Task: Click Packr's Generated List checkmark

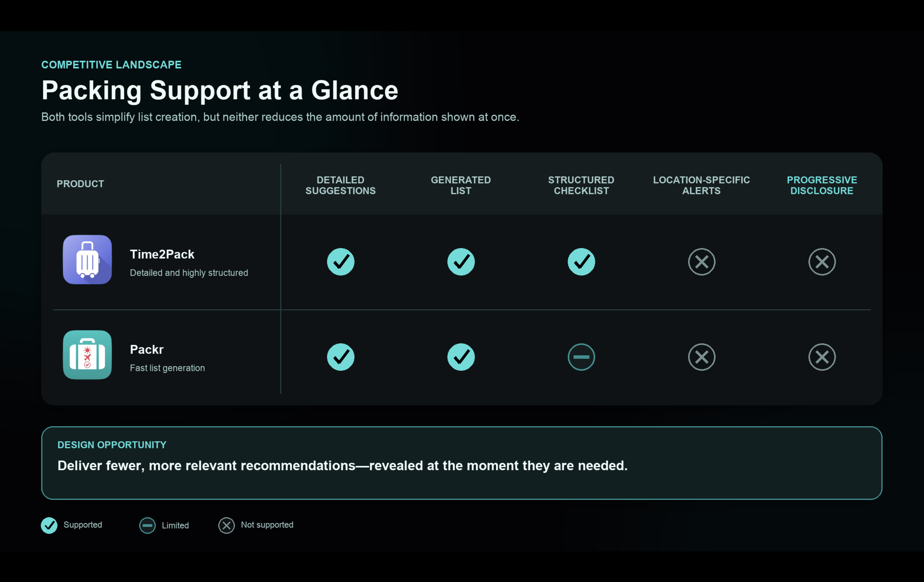Action: tap(461, 357)
